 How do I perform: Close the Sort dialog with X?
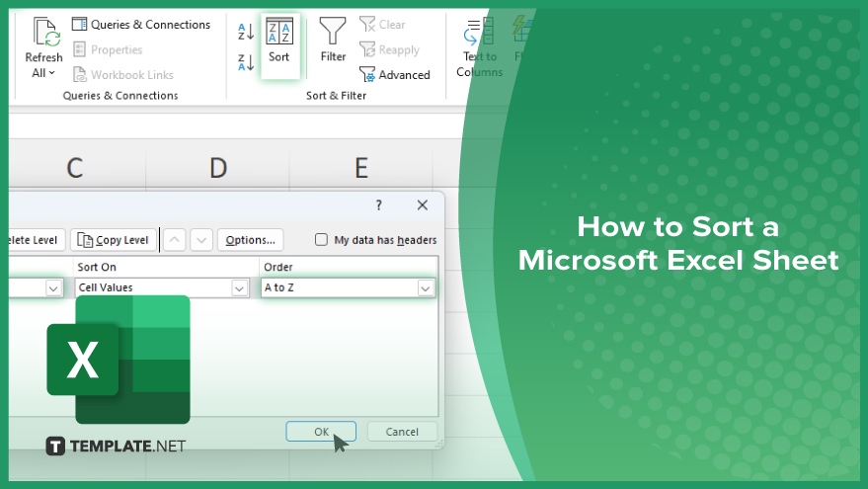pyautogui.click(x=423, y=205)
